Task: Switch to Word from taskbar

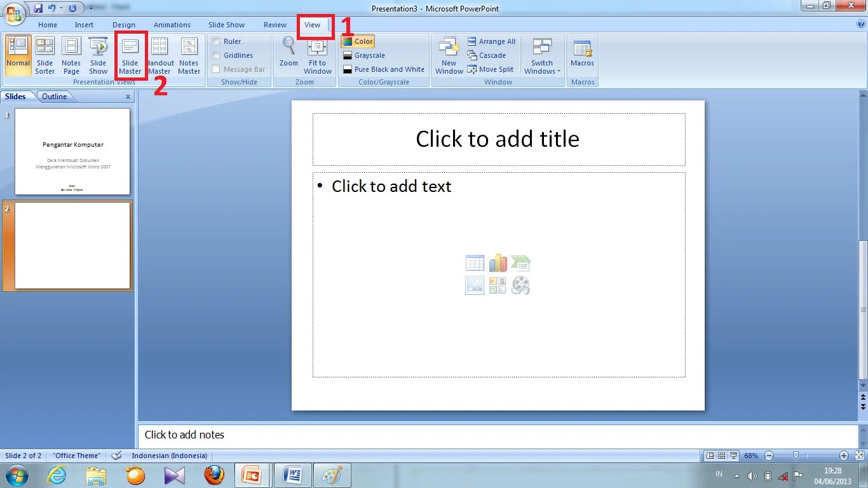Action: coord(293,475)
